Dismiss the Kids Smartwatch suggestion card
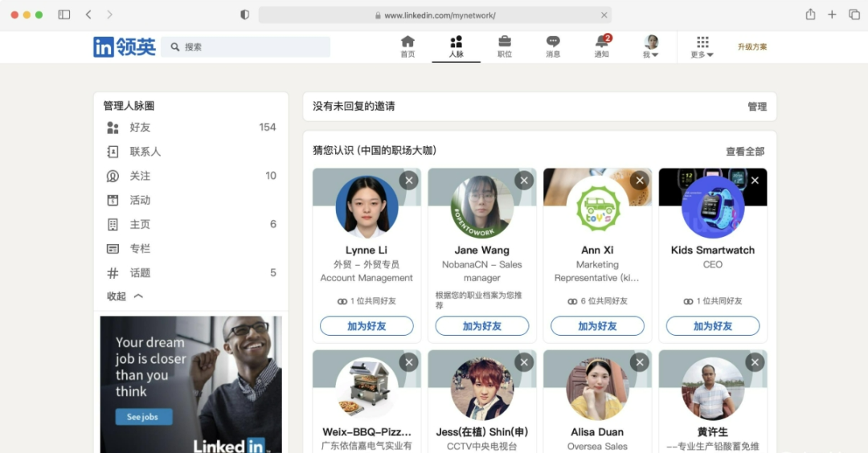The width and height of the screenshot is (868, 453). (x=755, y=180)
